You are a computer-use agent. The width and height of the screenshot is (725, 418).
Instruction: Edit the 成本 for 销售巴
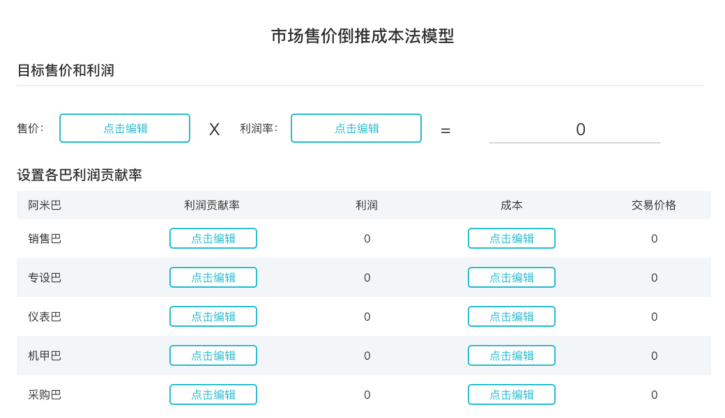[x=511, y=238]
